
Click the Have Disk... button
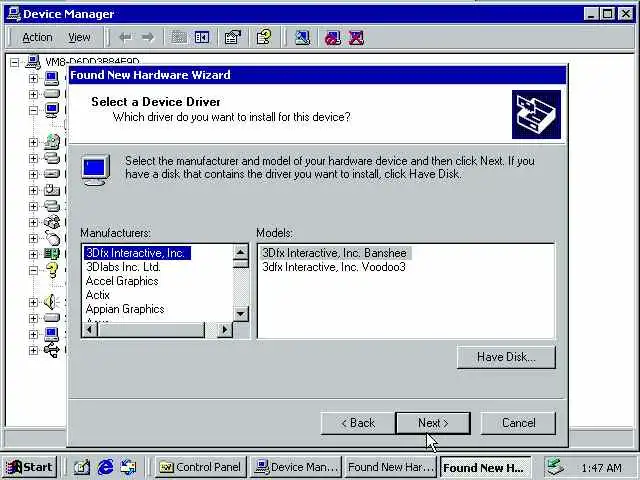(506, 357)
